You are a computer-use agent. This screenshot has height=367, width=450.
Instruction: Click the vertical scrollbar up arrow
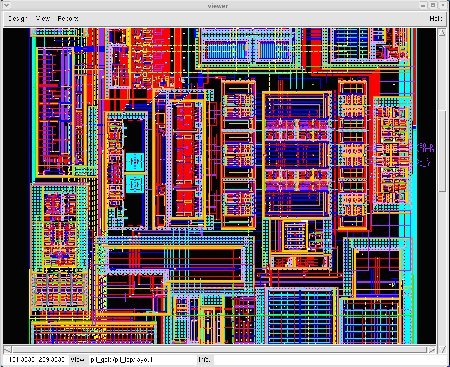(442, 32)
